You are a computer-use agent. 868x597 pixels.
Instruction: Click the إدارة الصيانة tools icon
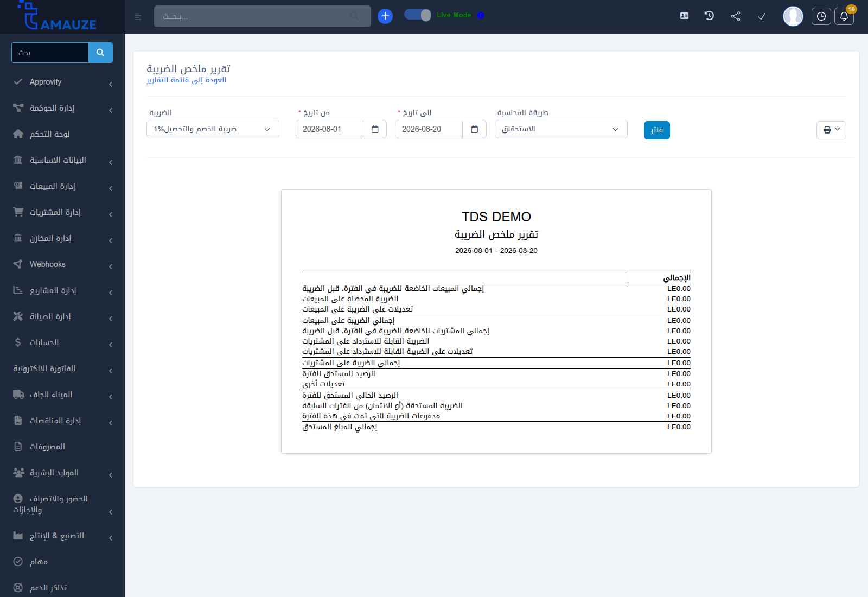click(x=18, y=316)
